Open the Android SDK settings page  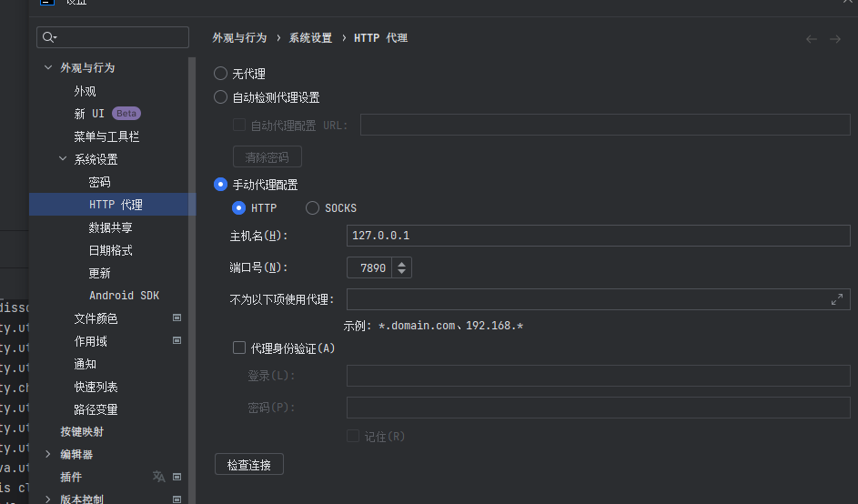pos(125,296)
